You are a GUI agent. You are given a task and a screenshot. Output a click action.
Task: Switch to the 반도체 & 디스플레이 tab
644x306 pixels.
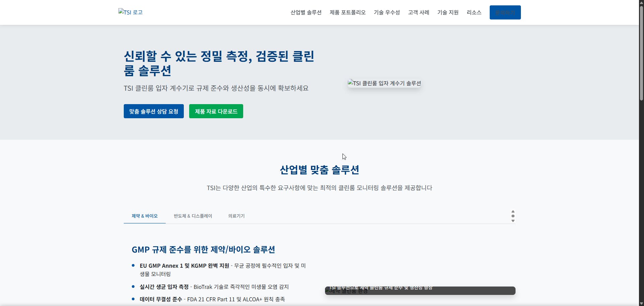pyautogui.click(x=193, y=216)
